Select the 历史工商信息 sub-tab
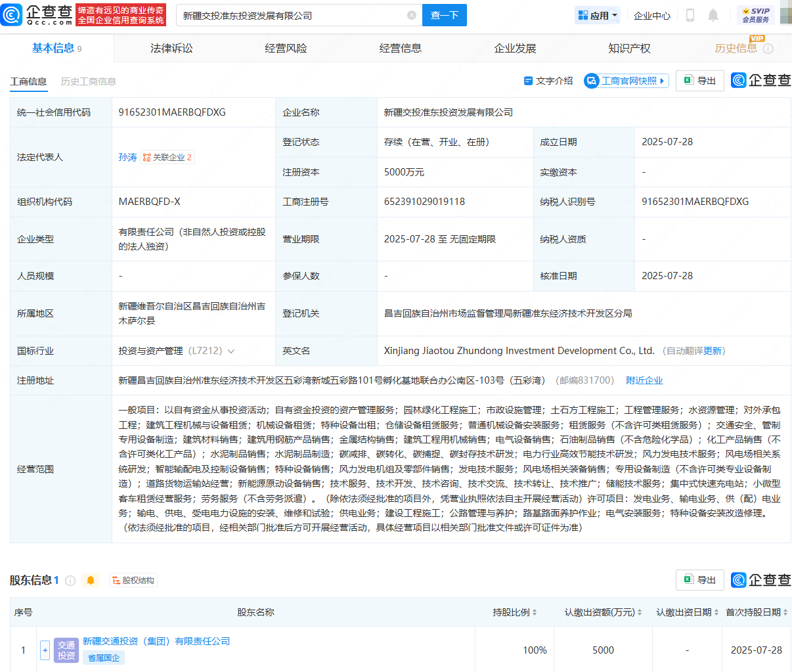This screenshot has width=792, height=672. pyautogui.click(x=89, y=81)
